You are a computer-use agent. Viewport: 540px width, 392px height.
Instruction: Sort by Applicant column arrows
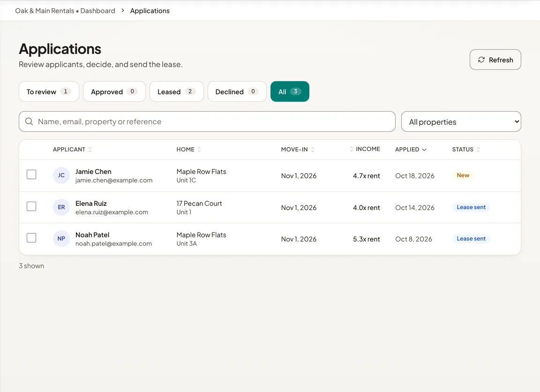point(90,150)
